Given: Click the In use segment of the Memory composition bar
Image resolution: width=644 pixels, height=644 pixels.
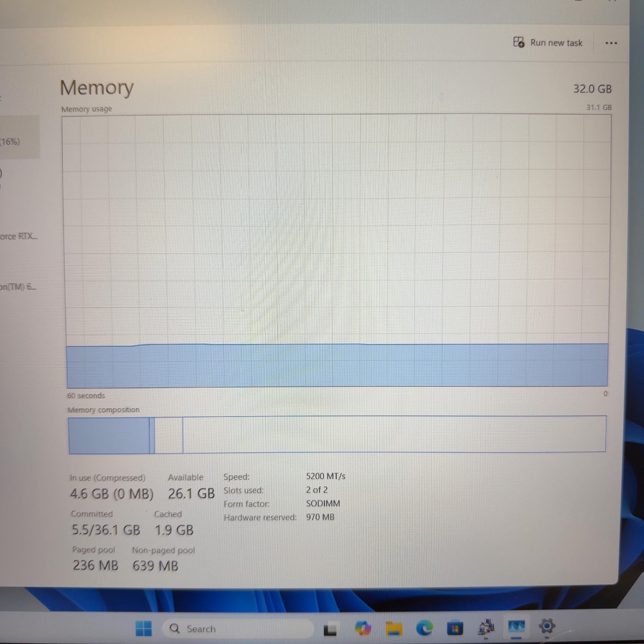Looking at the screenshot, I should click(x=109, y=435).
